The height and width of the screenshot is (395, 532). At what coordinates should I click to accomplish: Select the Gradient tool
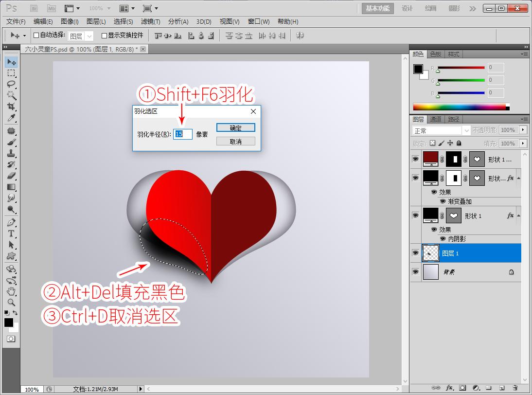(x=11, y=187)
